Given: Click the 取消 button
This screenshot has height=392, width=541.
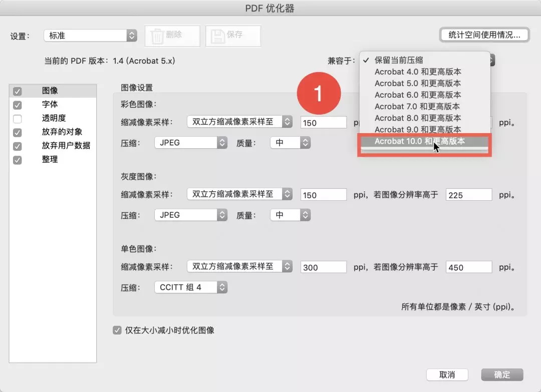Looking at the screenshot, I should pyautogui.click(x=447, y=374).
